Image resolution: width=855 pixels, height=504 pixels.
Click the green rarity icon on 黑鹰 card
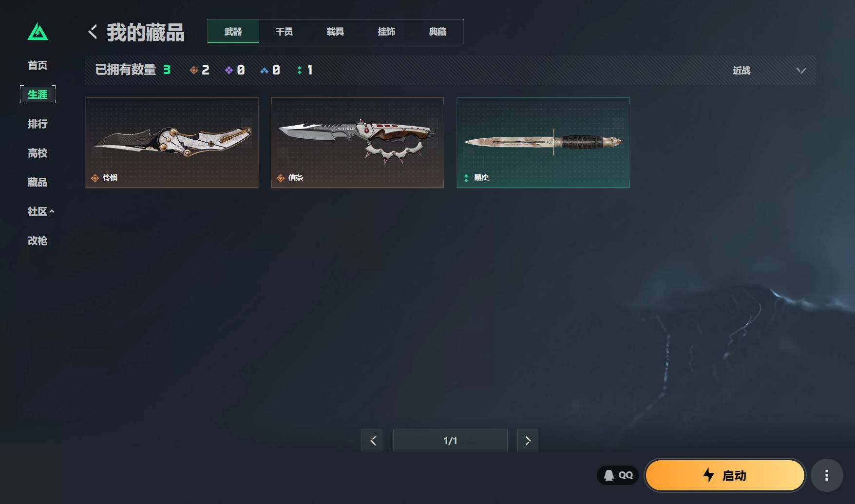point(466,178)
